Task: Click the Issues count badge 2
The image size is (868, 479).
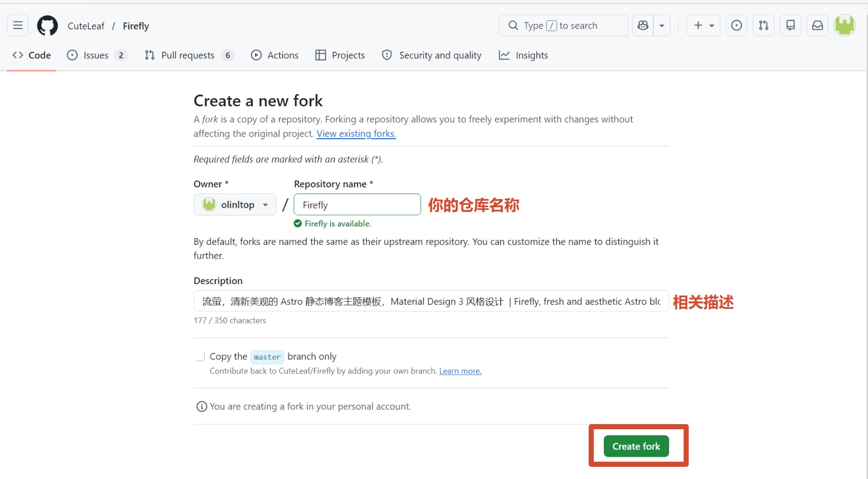Action: click(121, 55)
